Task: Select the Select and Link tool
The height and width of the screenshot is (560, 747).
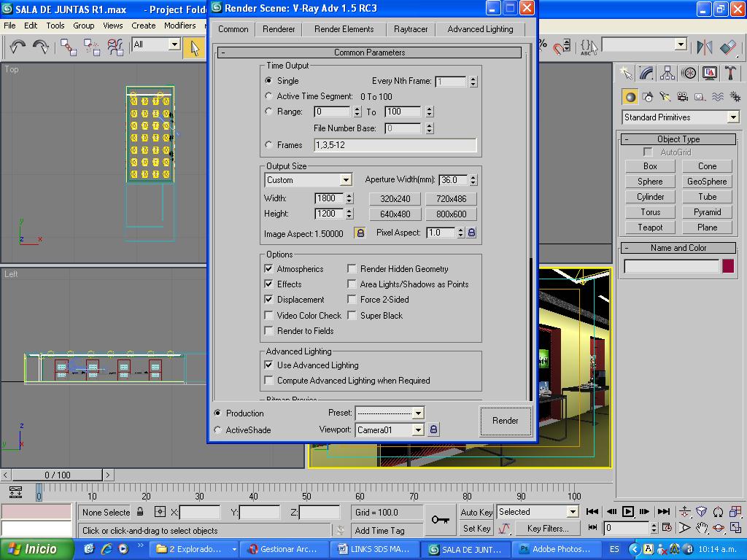Action: [69, 47]
